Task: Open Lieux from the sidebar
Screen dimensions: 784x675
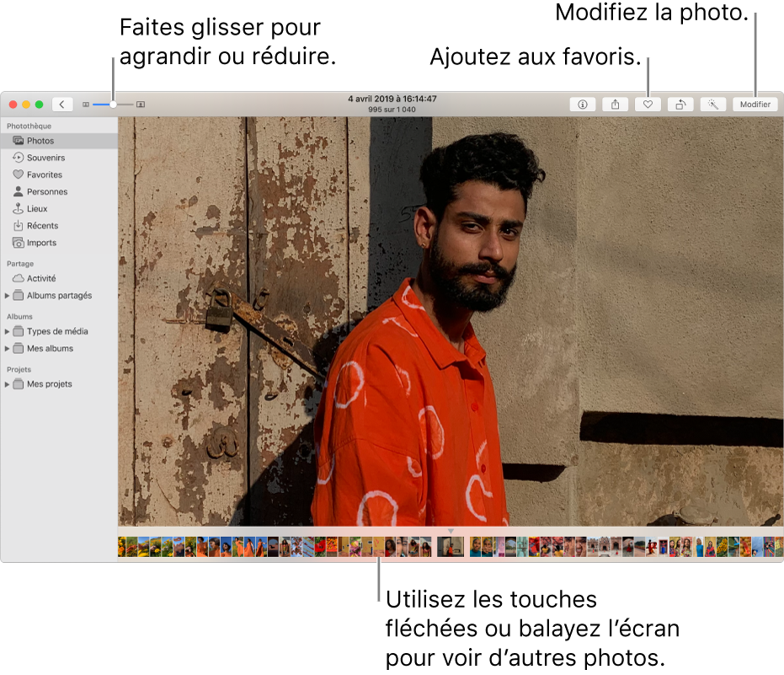Action: tap(37, 208)
